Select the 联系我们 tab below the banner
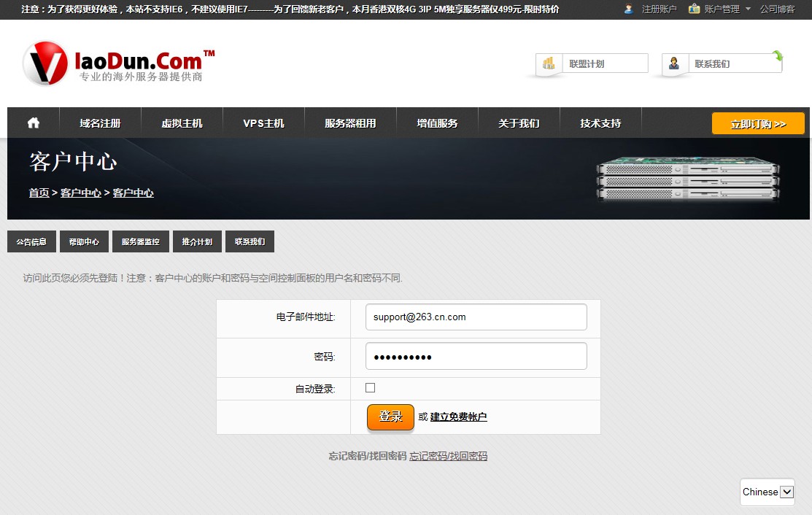The width and height of the screenshot is (812, 515). (x=250, y=241)
